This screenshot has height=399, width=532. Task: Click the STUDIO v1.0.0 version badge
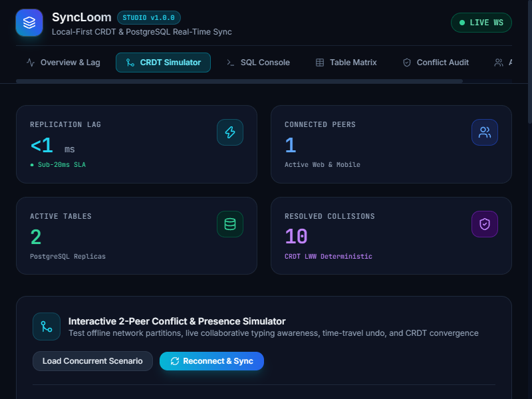click(148, 18)
